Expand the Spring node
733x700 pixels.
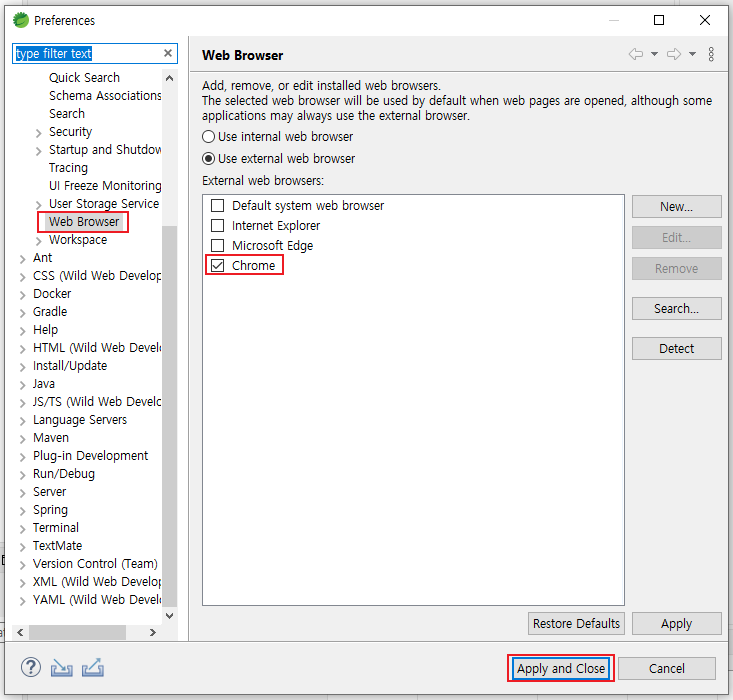pyautogui.click(x=22, y=511)
